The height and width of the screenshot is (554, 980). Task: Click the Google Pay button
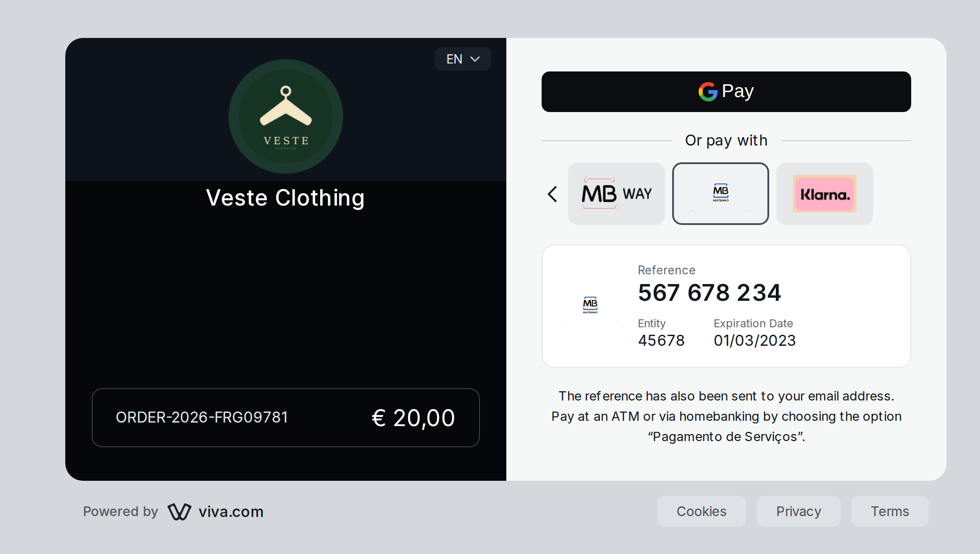point(726,92)
